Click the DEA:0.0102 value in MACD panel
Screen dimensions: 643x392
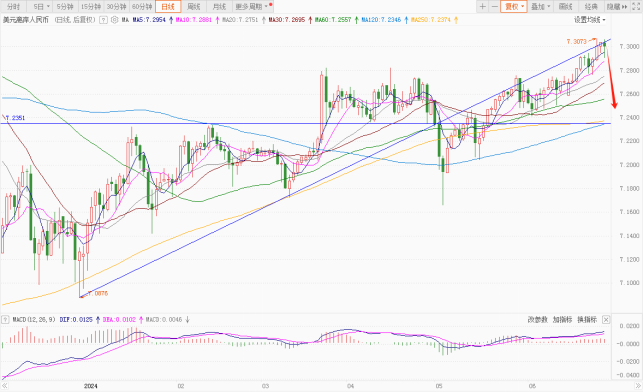(119, 319)
